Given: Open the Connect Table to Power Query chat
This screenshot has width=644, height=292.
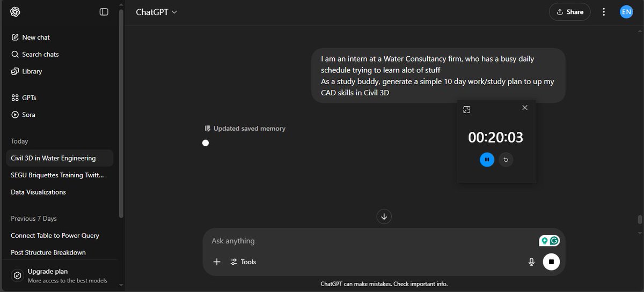Looking at the screenshot, I should click(x=59, y=235).
